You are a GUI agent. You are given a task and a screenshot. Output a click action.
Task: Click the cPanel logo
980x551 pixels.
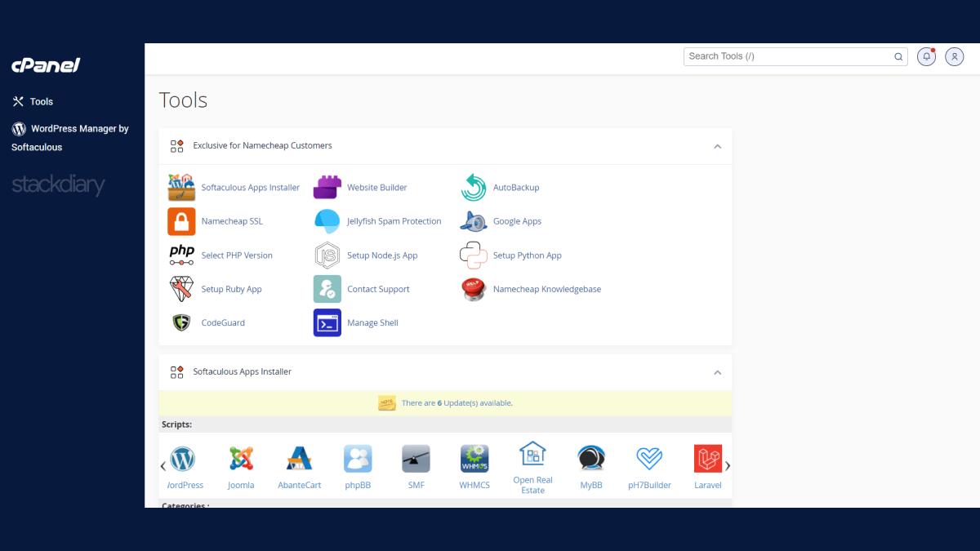46,65
